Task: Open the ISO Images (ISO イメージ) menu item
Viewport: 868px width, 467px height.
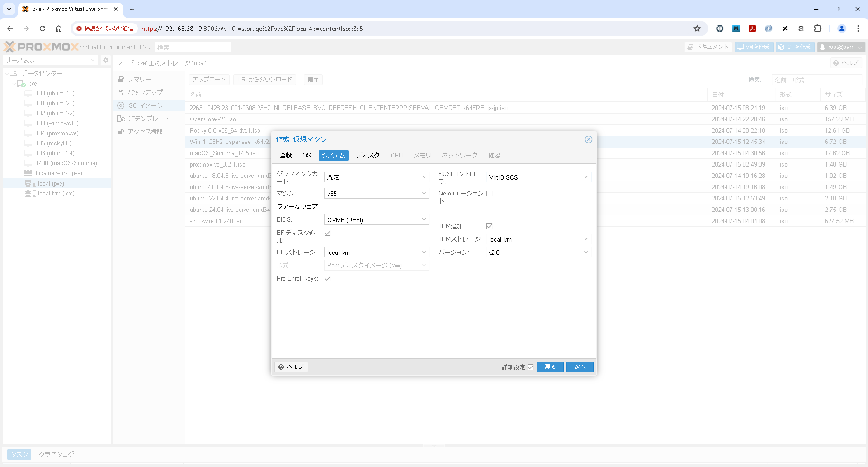Action: tap(149, 105)
